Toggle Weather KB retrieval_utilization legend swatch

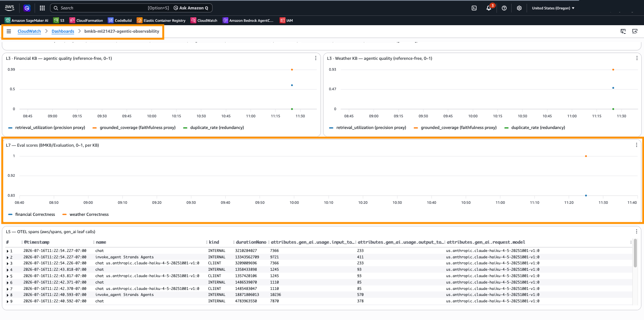331,128
